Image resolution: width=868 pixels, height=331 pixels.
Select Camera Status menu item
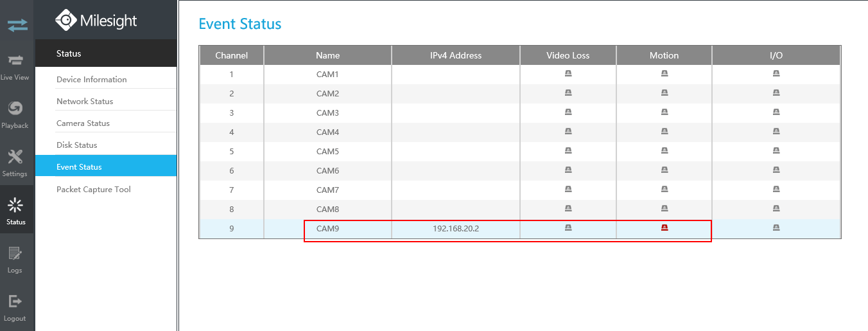pyautogui.click(x=83, y=123)
